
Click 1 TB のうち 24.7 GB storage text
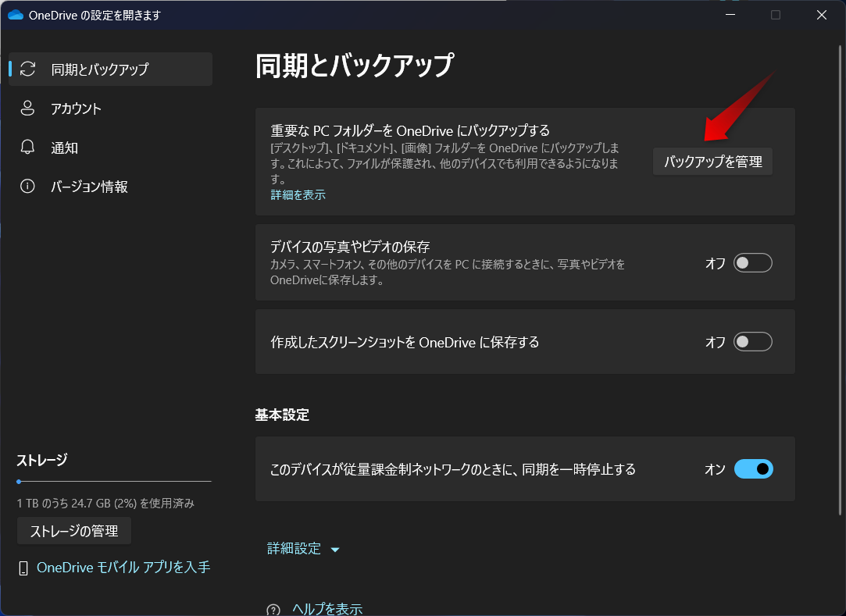[105, 504]
